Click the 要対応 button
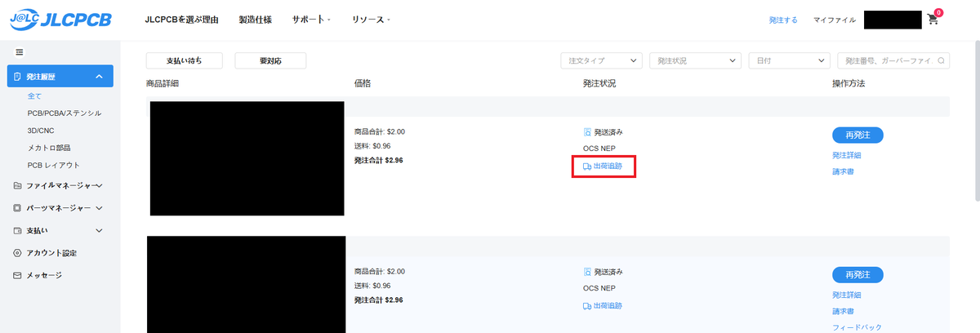The image size is (980, 333). 270,60
